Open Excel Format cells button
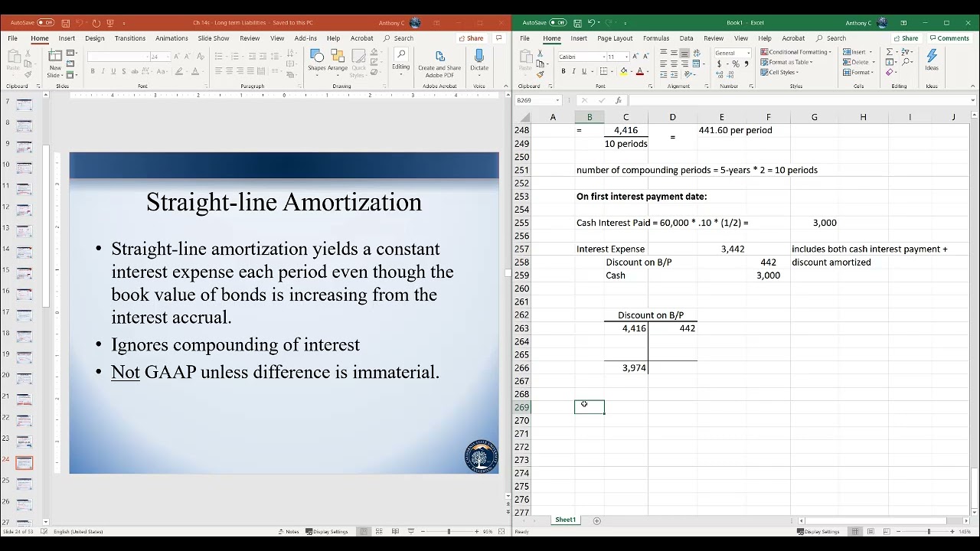Image resolution: width=980 pixels, height=551 pixels. point(858,72)
